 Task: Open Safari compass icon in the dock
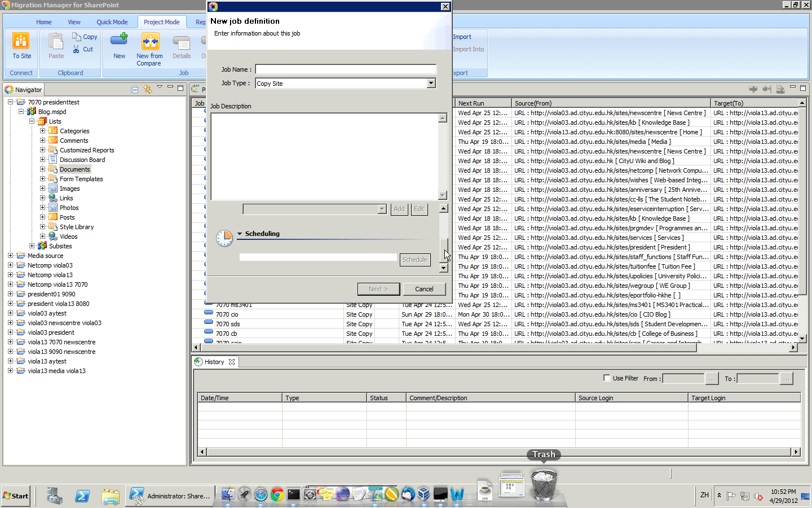pyautogui.click(x=261, y=494)
